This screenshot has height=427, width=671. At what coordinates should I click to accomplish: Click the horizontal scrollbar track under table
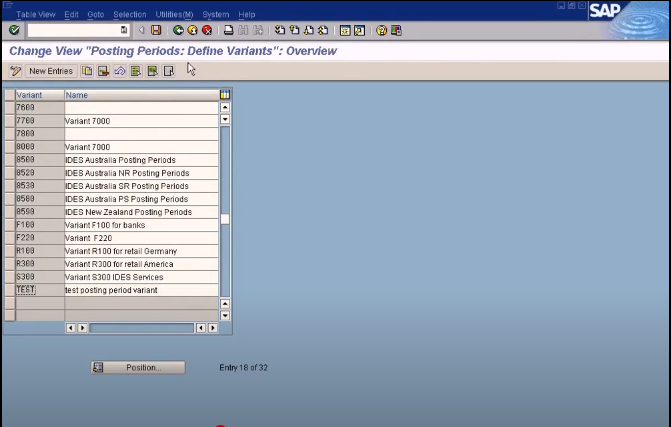142,328
